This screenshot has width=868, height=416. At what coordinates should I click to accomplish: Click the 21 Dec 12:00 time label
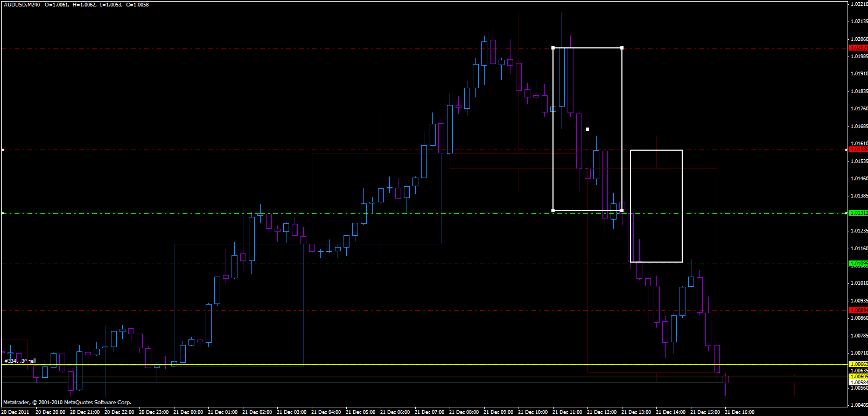(601, 412)
